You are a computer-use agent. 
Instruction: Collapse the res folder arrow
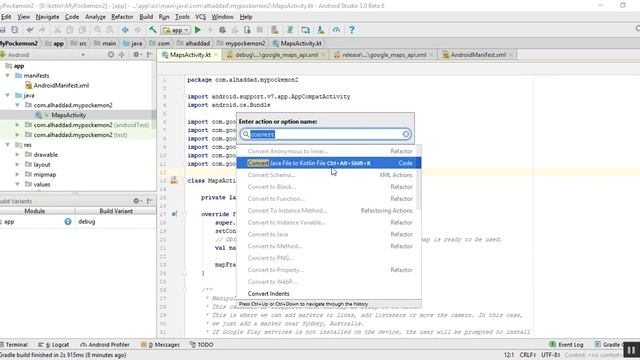pyautogui.click(x=7, y=145)
